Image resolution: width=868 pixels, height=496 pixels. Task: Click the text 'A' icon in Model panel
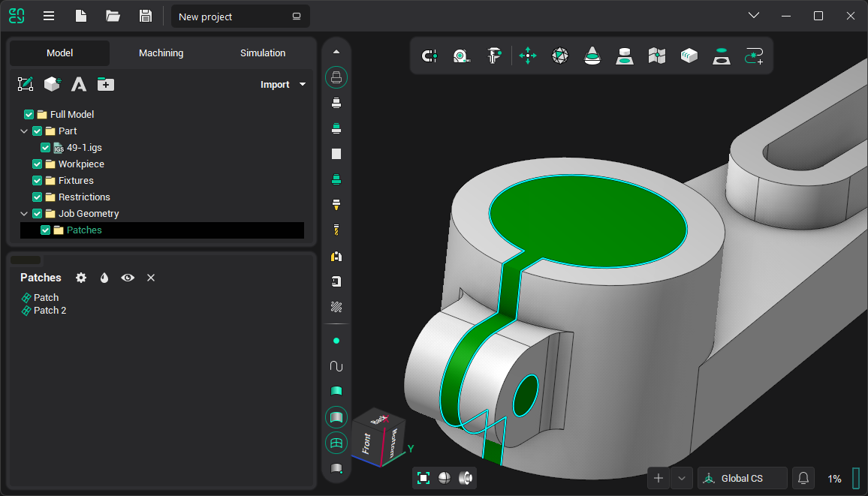tap(79, 84)
